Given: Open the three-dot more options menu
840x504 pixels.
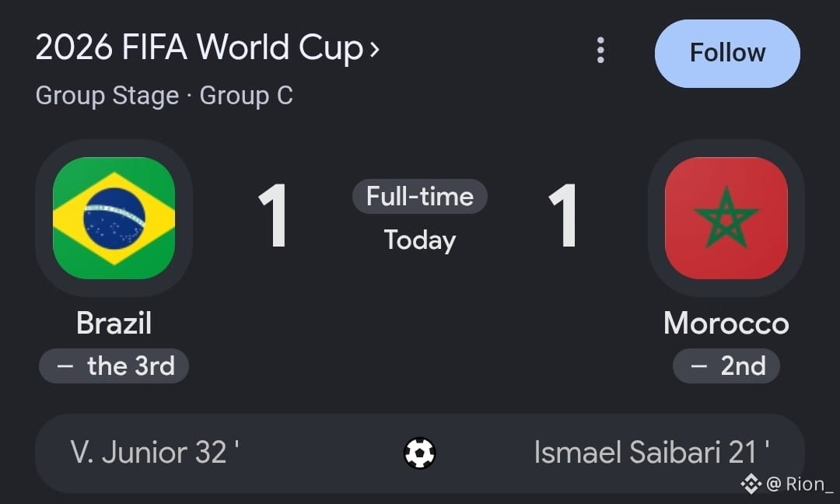Looking at the screenshot, I should pos(600,51).
